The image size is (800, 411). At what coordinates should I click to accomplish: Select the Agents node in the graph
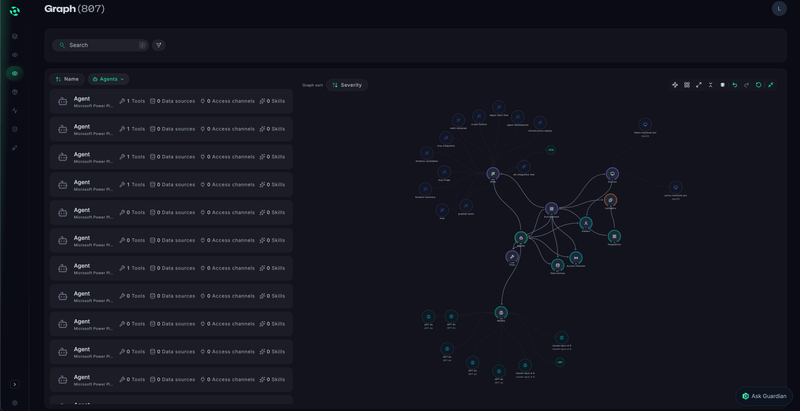(x=521, y=238)
